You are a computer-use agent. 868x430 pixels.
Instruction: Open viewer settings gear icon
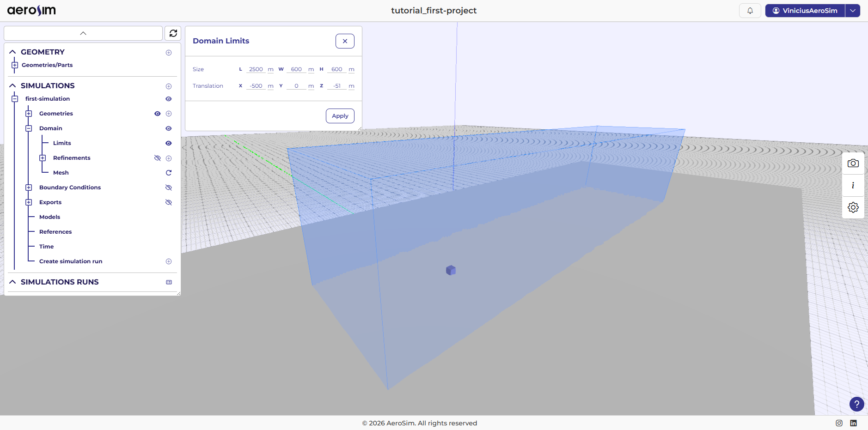[853, 207]
